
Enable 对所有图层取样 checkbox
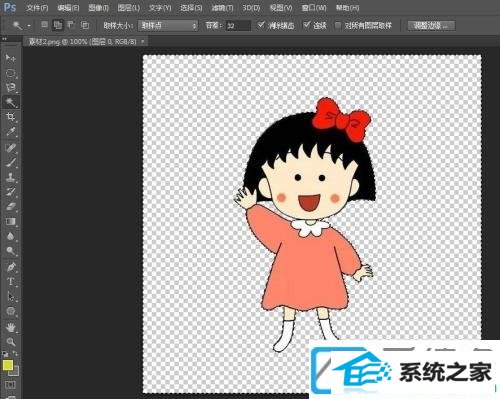pyautogui.click(x=338, y=25)
